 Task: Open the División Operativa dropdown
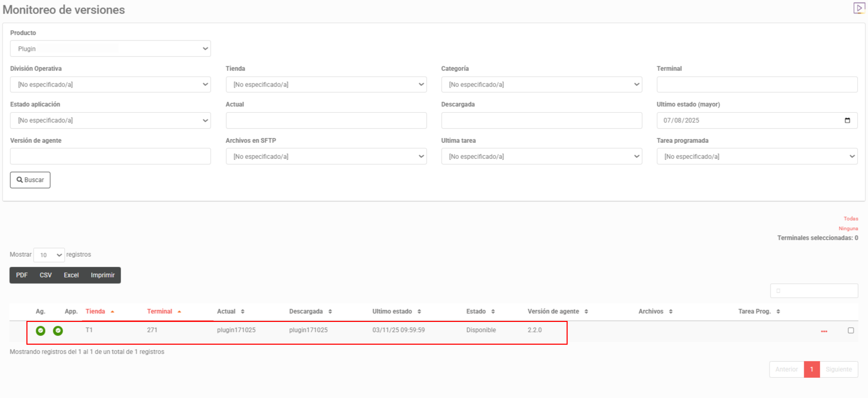coord(110,84)
